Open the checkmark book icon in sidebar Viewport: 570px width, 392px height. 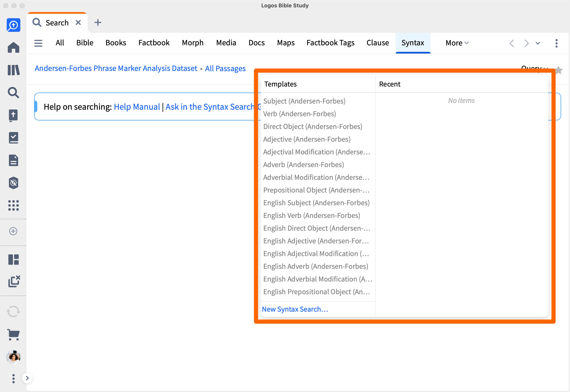click(x=14, y=138)
